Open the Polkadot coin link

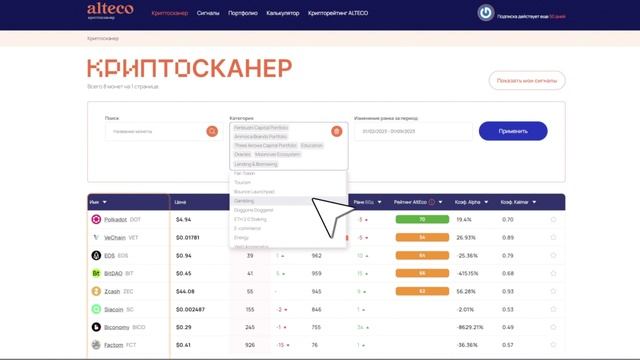click(116, 220)
